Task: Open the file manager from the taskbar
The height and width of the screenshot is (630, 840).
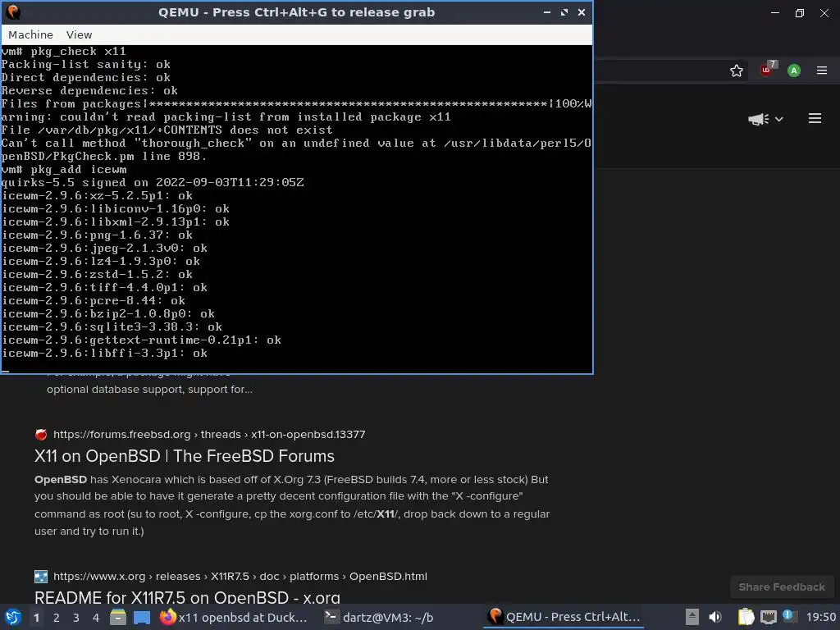Action: pos(118,617)
